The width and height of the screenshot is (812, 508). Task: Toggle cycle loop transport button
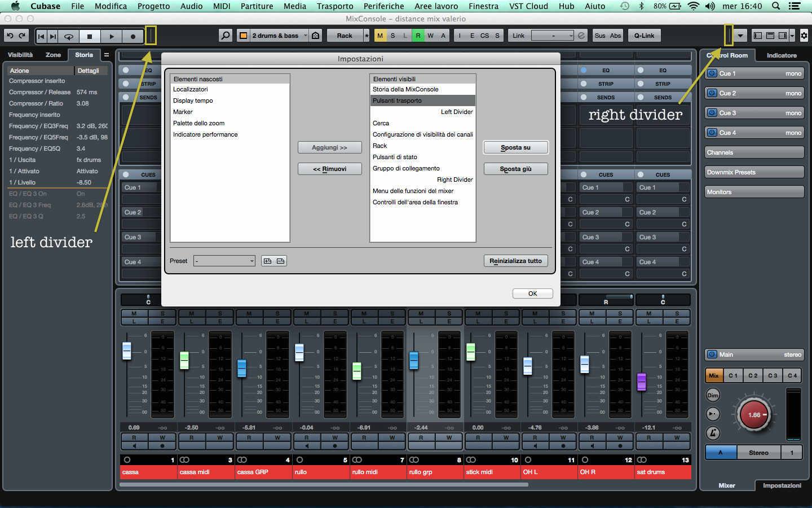(x=69, y=36)
